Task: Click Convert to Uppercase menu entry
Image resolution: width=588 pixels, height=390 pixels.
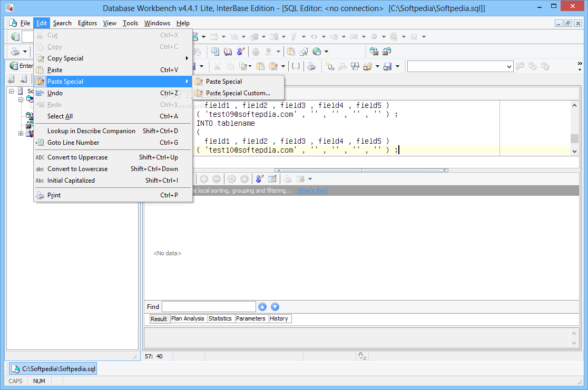Action: pyautogui.click(x=113, y=157)
